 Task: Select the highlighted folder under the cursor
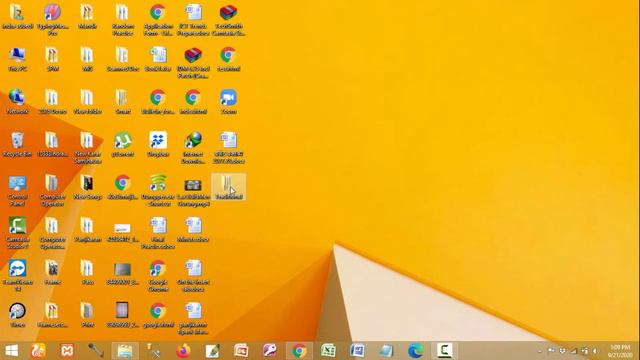(x=228, y=187)
